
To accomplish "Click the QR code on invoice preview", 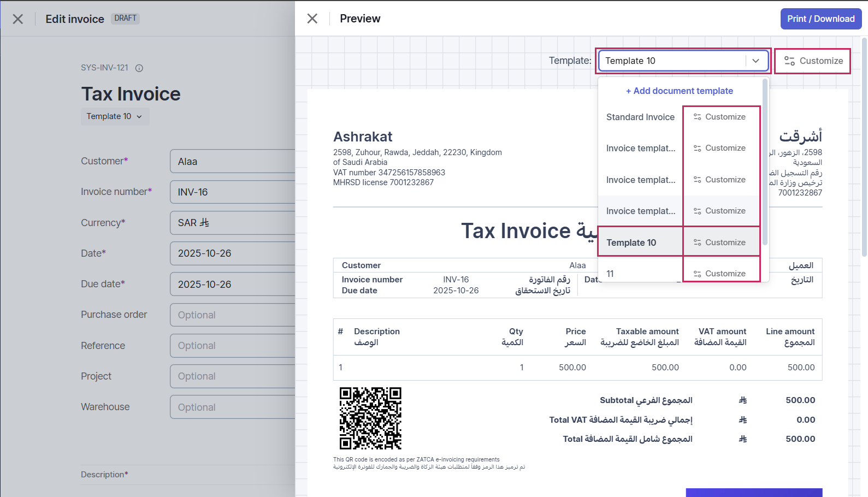I will [x=370, y=418].
